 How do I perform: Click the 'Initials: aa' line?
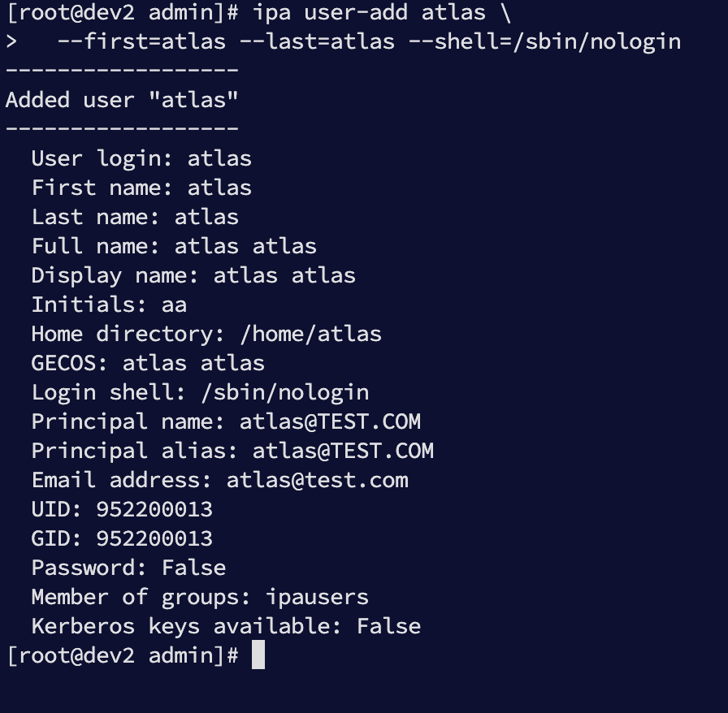point(109,305)
